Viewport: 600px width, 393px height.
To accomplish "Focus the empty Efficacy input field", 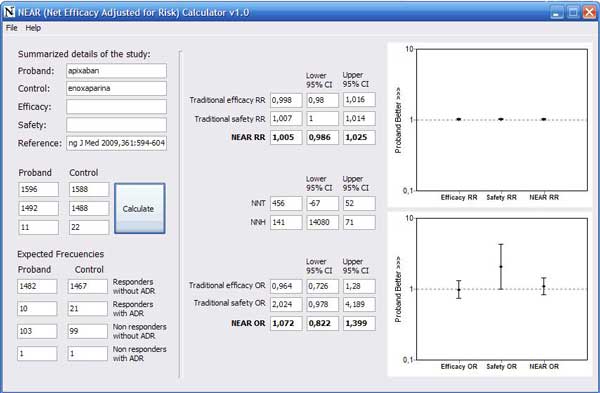I will (116, 107).
